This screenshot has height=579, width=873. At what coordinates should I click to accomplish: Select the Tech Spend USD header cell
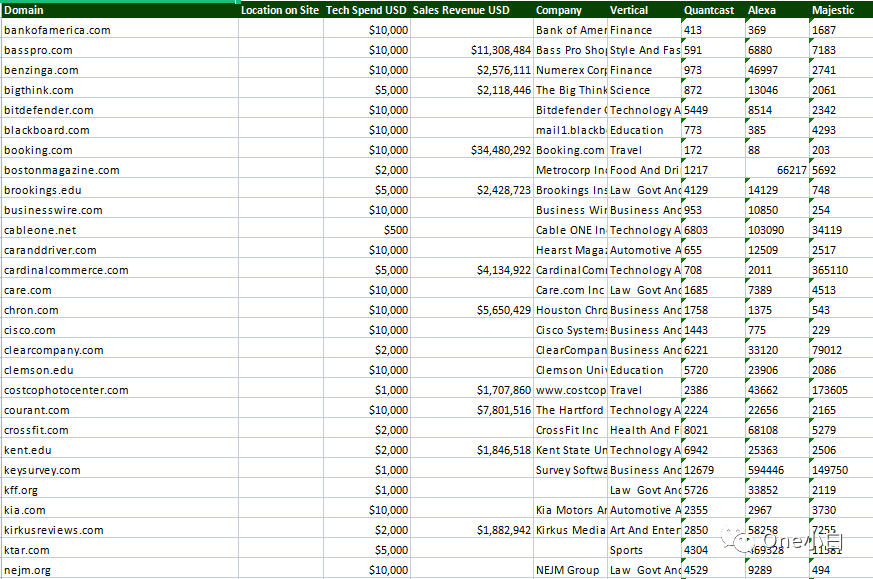[x=366, y=10]
